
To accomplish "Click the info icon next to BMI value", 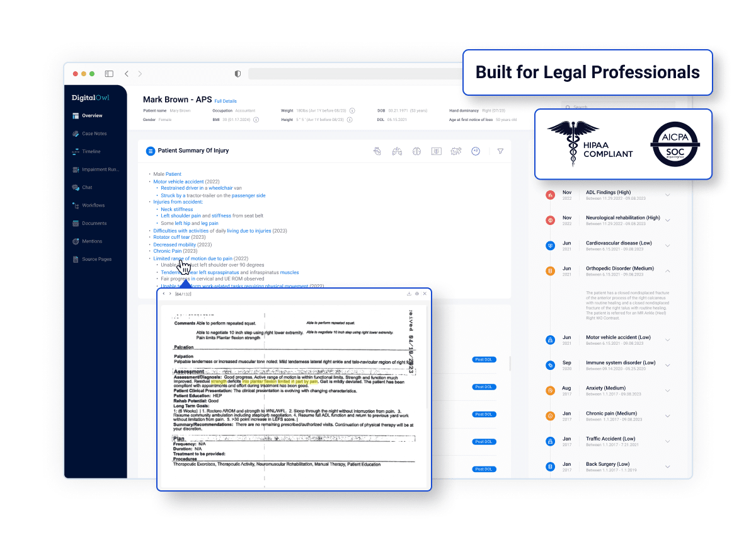I will [x=256, y=118].
